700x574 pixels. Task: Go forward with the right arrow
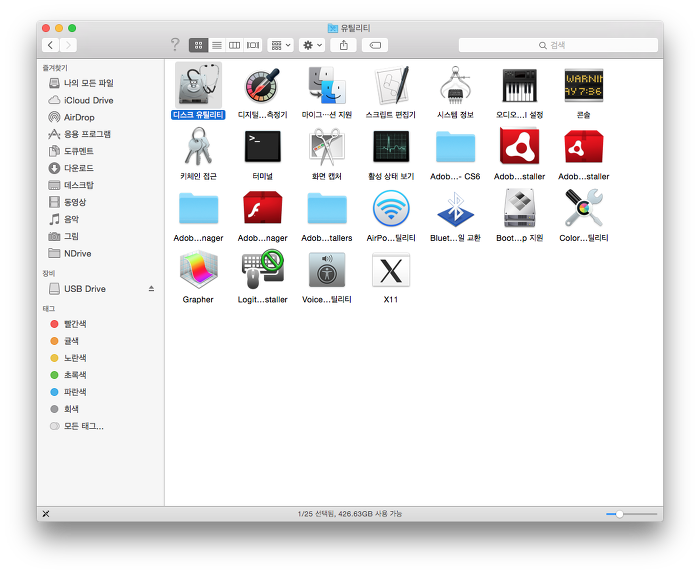click(68, 45)
